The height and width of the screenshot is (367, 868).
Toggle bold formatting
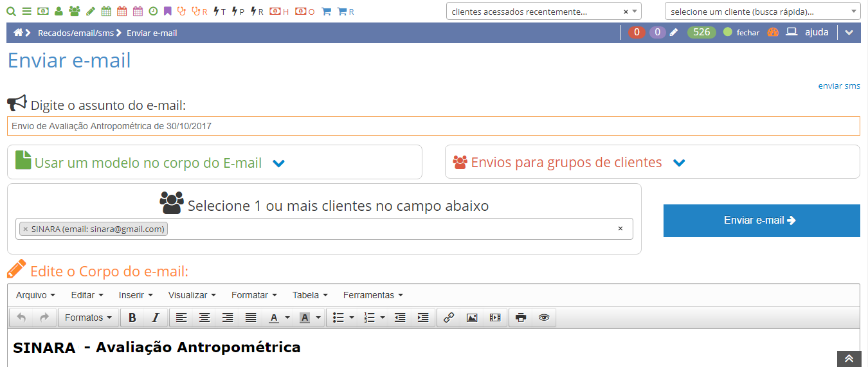[132, 318]
